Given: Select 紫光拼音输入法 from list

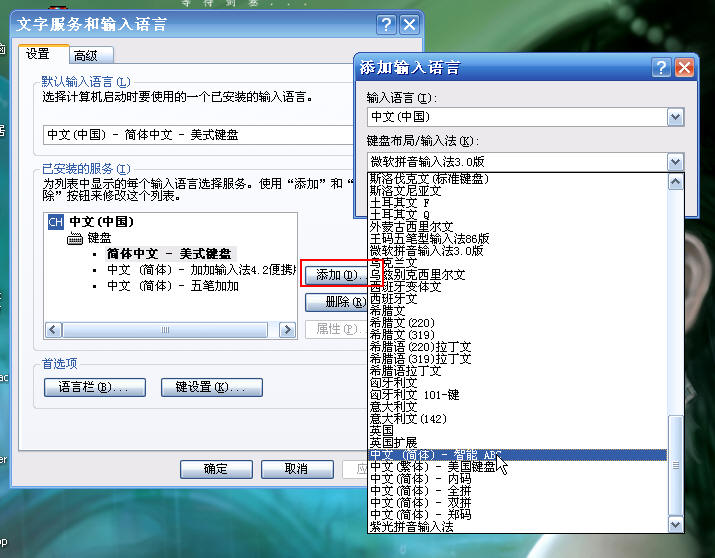Looking at the screenshot, I should pyautogui.click(x=517, y=527).
